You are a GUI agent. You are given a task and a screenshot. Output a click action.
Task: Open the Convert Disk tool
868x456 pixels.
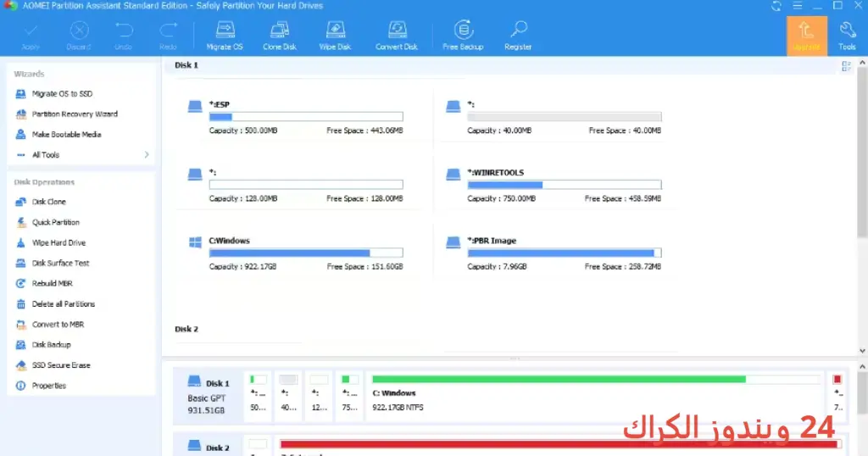tap(397, 36)
